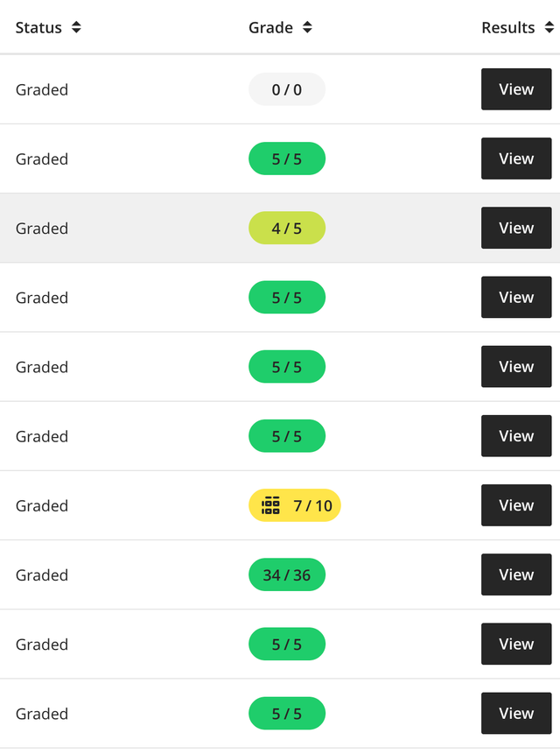Open View in the row below 34 / 36
Screen dimensions: 560x754
click(x=516, y=645)
